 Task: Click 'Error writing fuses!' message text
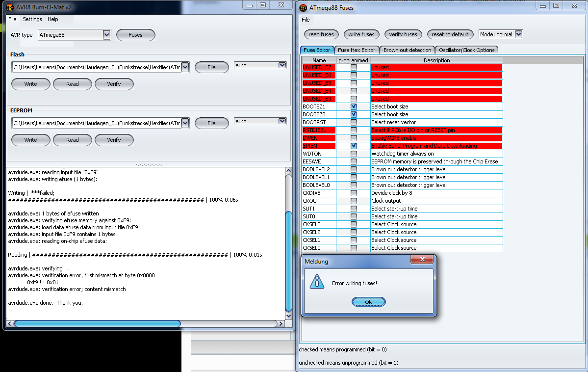[x=355, y=283]
